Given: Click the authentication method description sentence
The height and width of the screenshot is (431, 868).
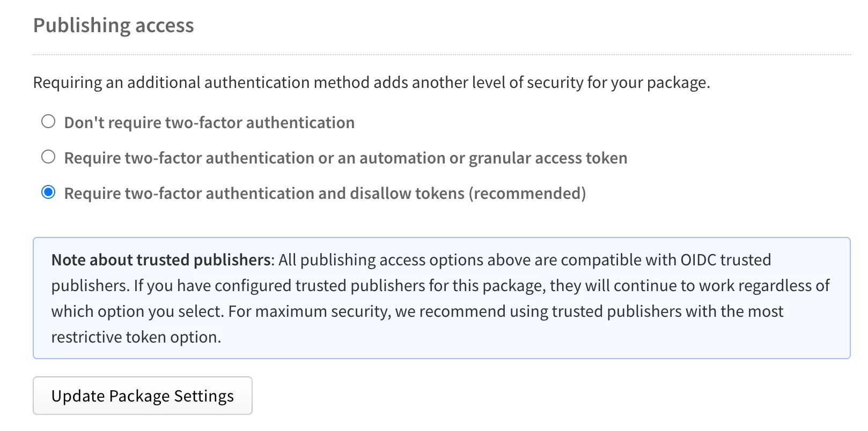Looking at the screenshot, I should click(x=372, y=83).
